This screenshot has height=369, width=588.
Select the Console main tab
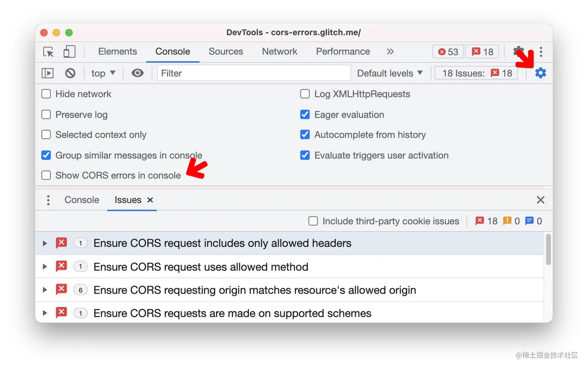[x=173, y=52]
